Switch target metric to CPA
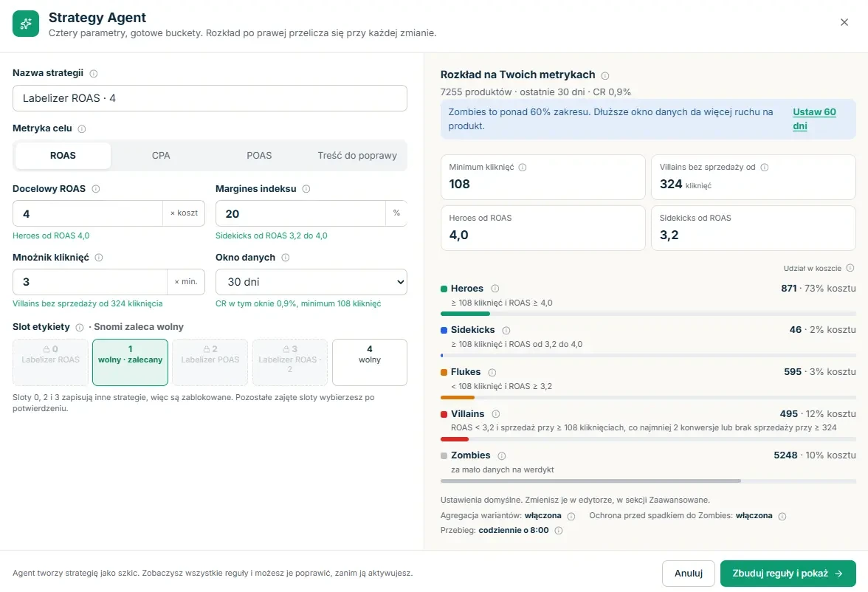This screenshot has height=592, width=868. 161,156
